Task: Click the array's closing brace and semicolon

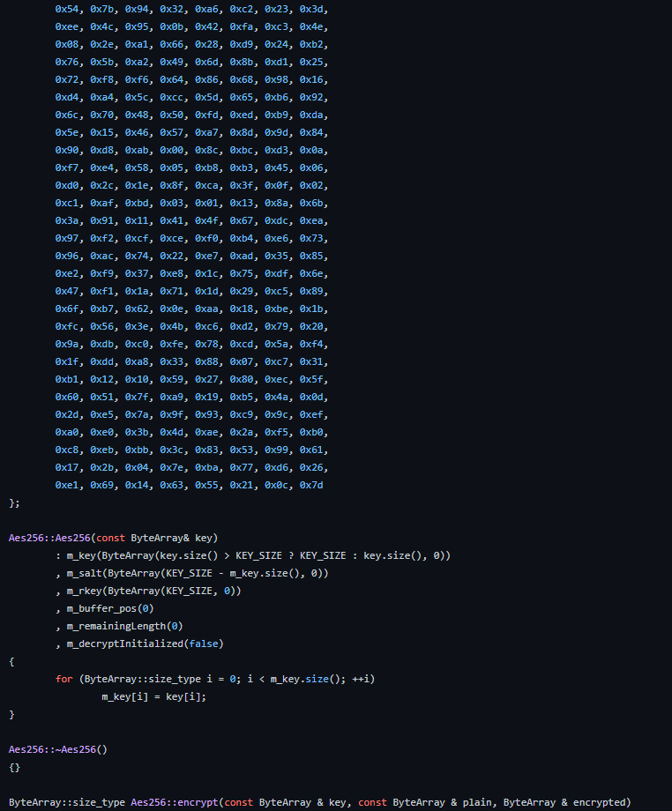Action: click(x=14, y=502)
